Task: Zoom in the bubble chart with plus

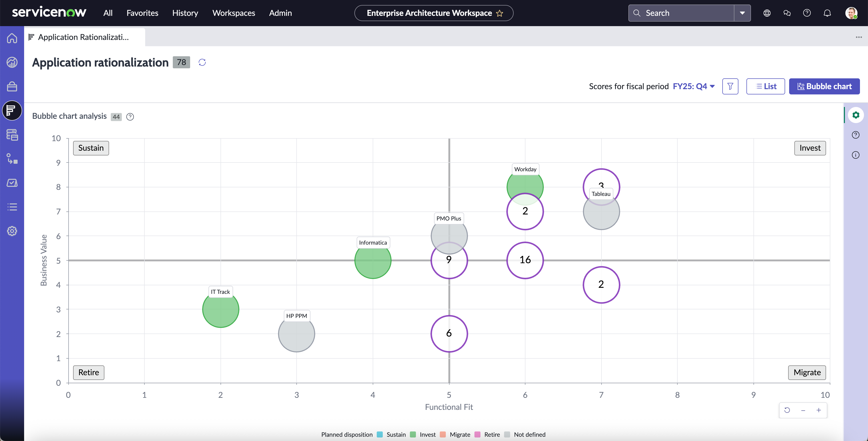Action: [819, 410]
